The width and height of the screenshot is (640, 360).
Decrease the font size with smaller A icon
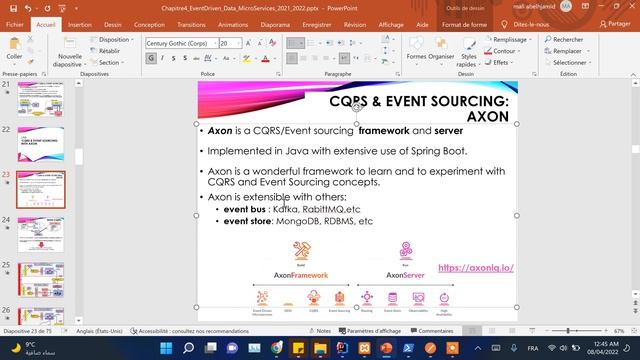tap(260, 43)
